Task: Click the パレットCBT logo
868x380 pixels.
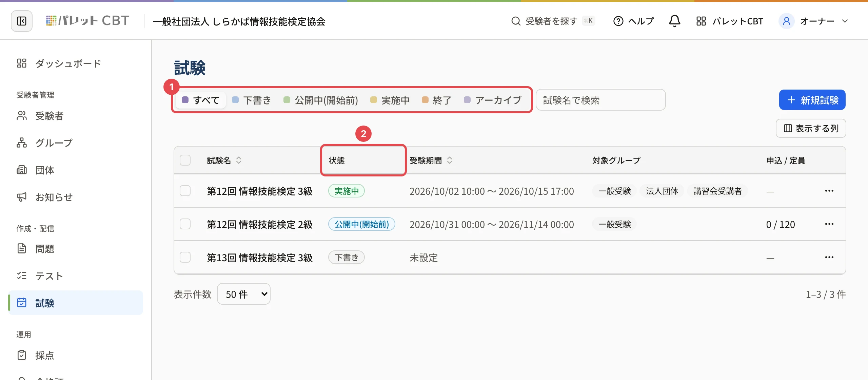Action: tap(87, 21)
